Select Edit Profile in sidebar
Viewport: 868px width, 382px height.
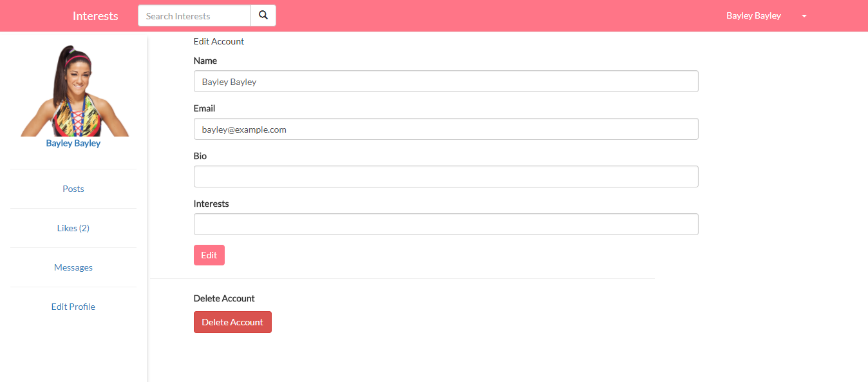click(73, 307)
